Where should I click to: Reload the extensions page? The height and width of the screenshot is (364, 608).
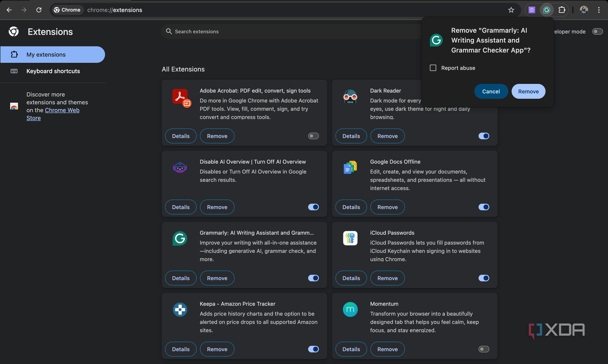[39, 10]
